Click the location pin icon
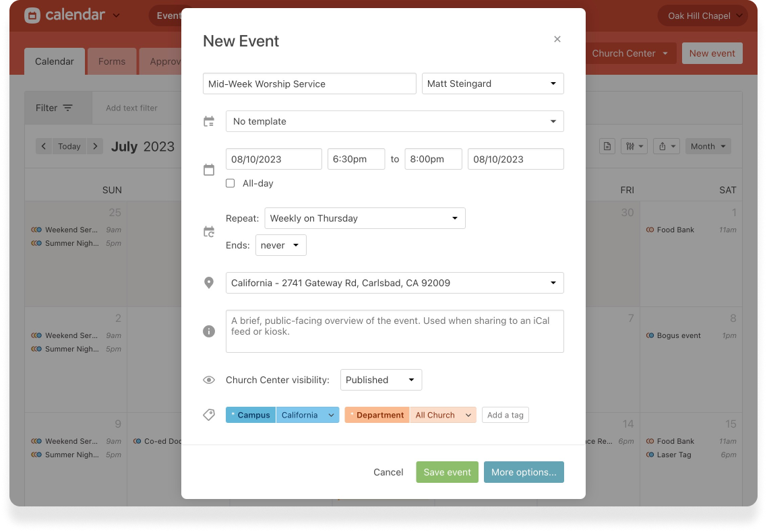 209,283
